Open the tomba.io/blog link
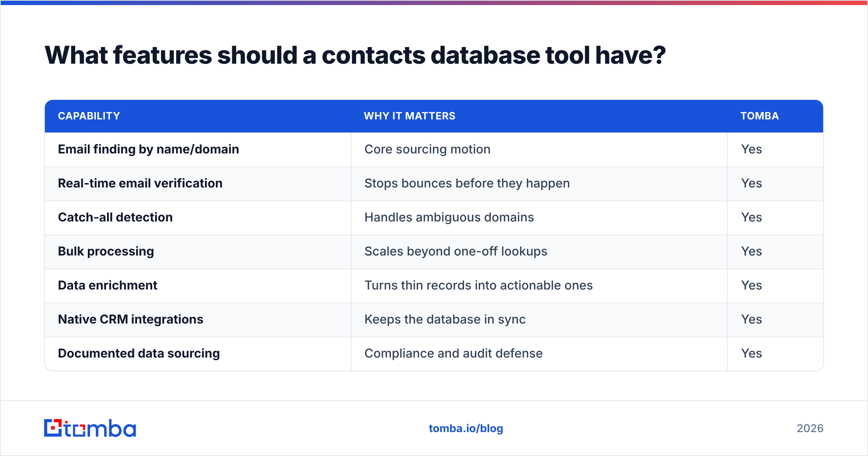Viewport: 868px width, 456px height. click(466, 428)
